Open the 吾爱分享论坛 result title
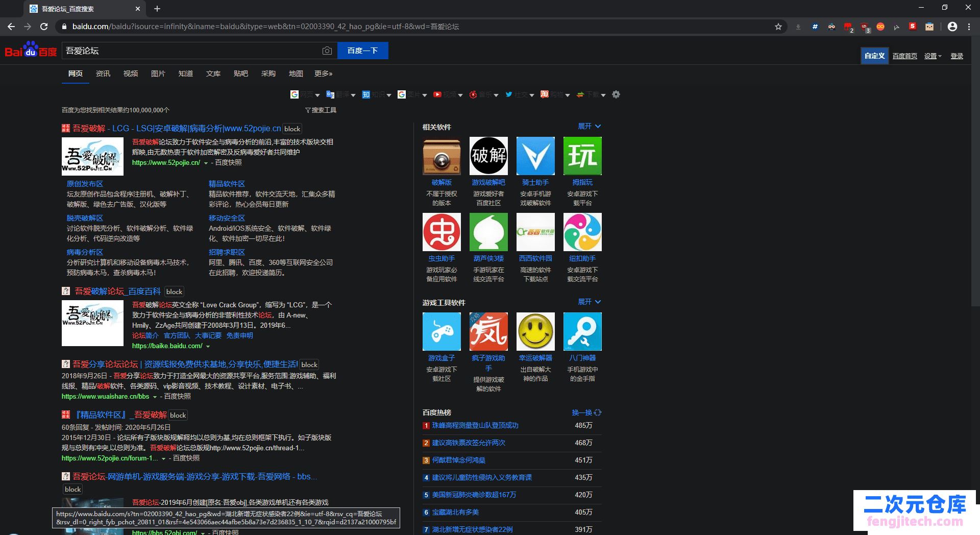The height and width of the screenshot is (535, 980). pyautogui.click(x=185, y=364)
